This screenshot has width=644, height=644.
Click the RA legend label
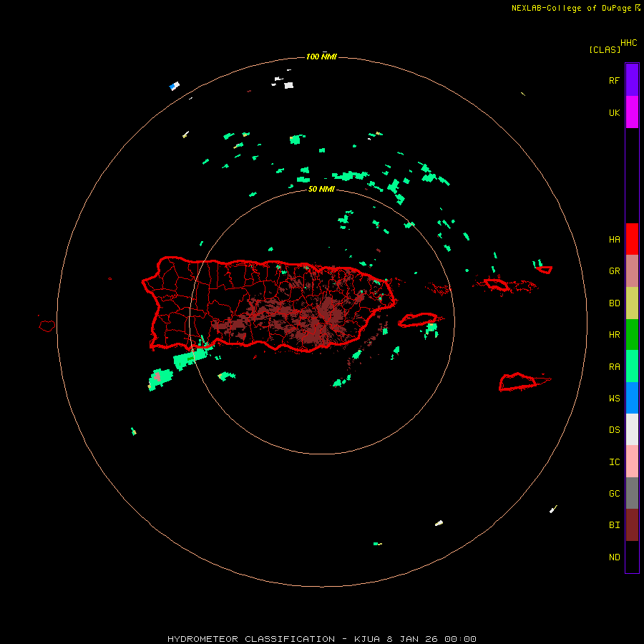coord(614,366)
